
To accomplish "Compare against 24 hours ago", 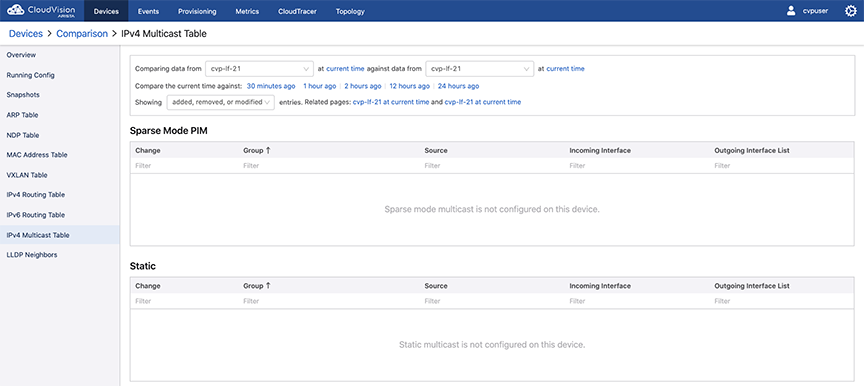I will click(458, 86).
